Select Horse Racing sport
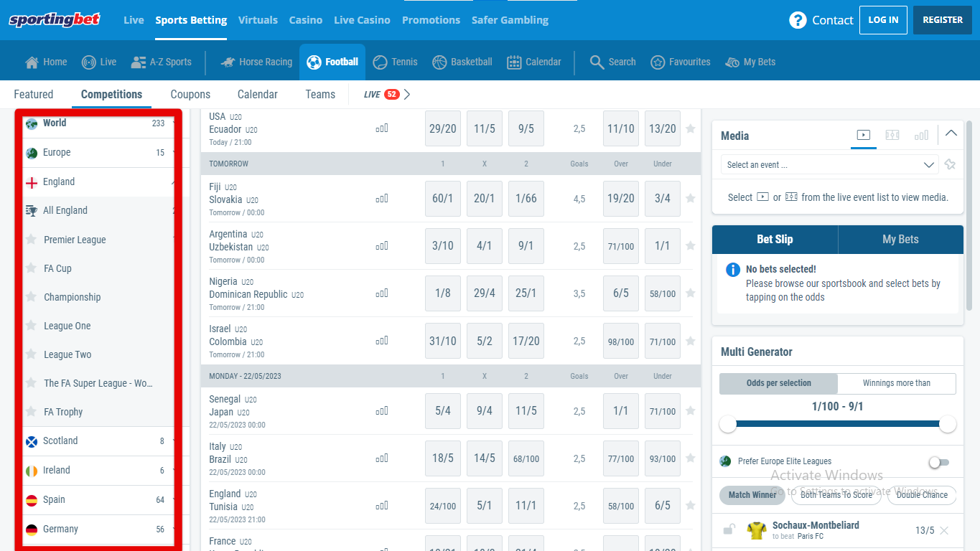Screen dimensions: 980x551 pos(257,62)
